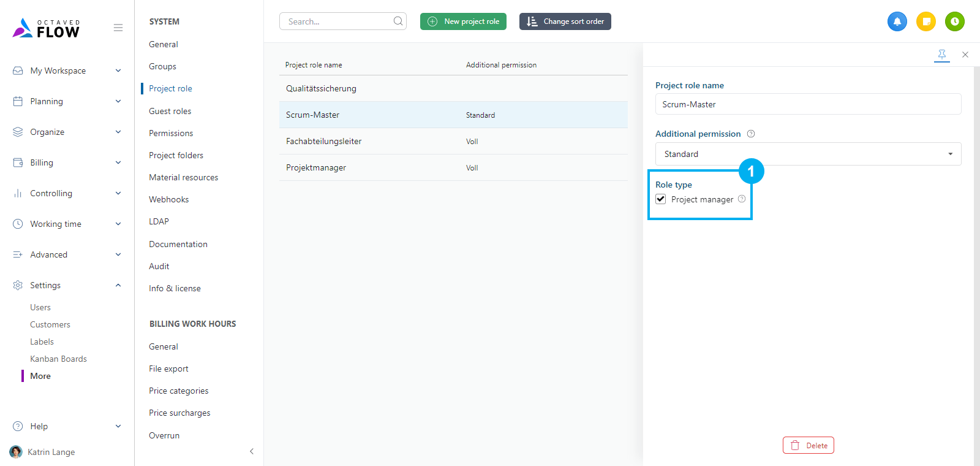Click the Octaved Flow logo
The width and height of the screenshot is (980, 466).
[x=47, y=28]
